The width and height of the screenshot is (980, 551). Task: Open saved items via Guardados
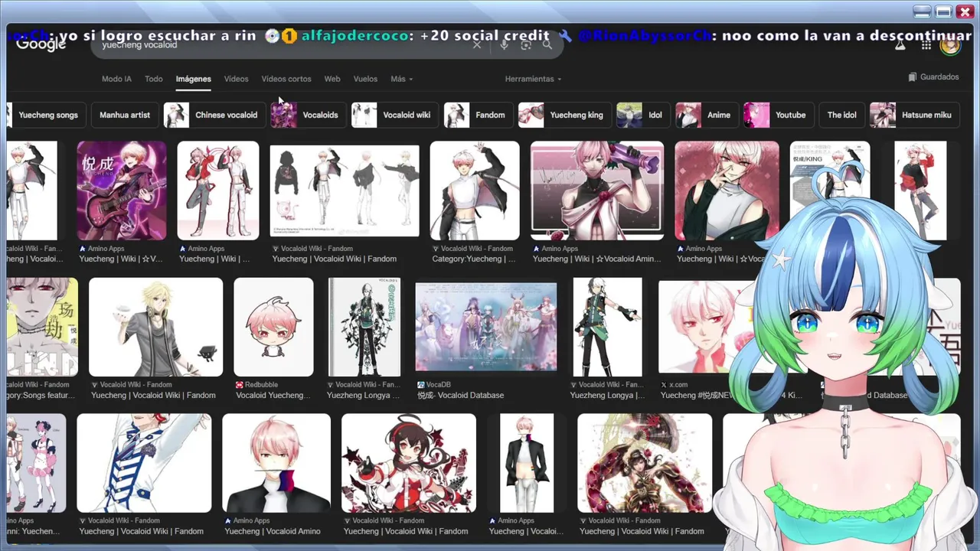(x=933, y=77)
